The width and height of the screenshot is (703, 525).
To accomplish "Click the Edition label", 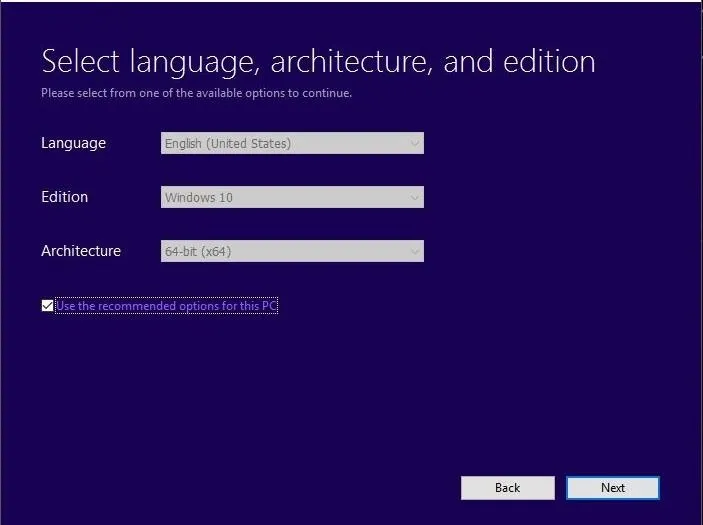I will pos(65,197).
